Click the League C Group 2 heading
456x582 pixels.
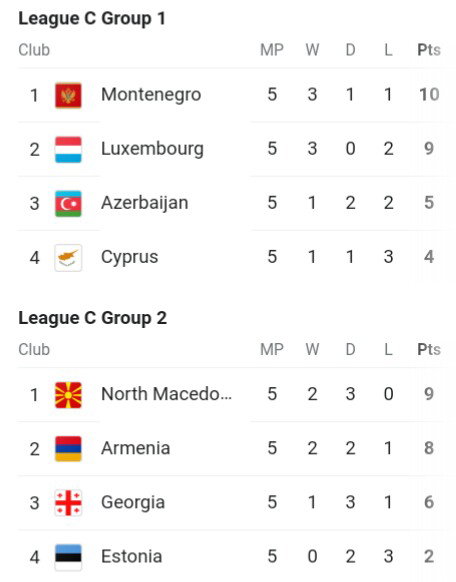tap(92, 318)
